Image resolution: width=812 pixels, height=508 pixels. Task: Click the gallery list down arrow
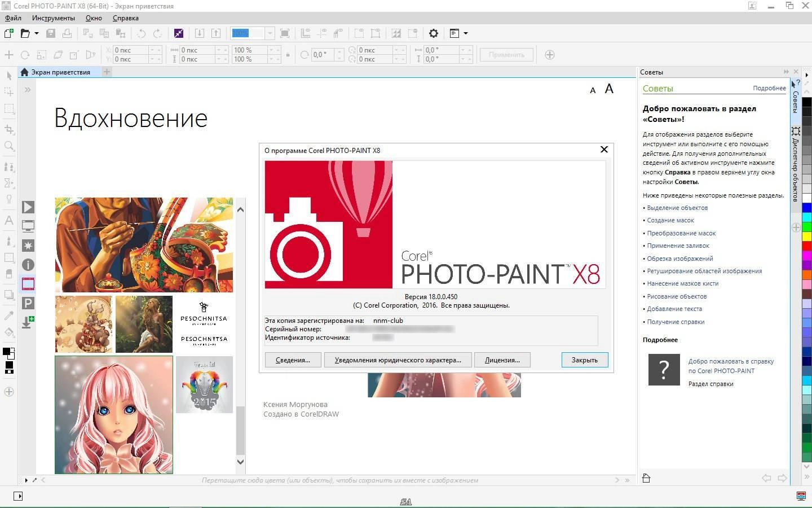click(x=240, y=461)
